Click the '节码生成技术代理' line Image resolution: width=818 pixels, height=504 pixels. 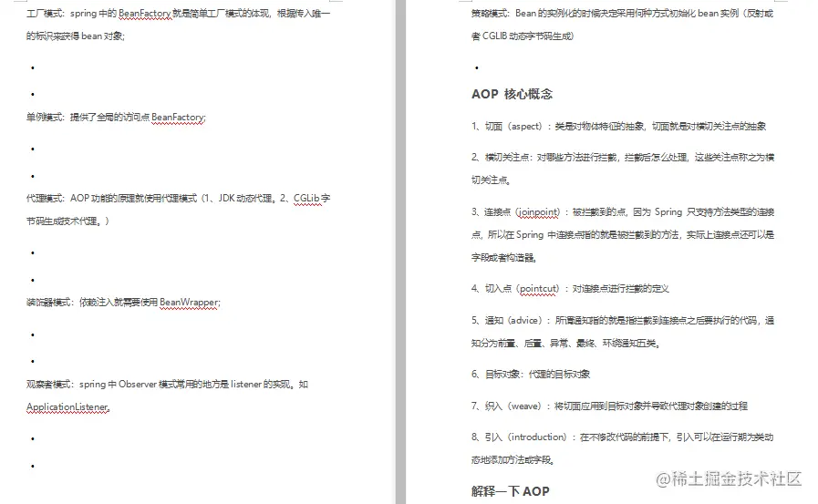(67, 221)
